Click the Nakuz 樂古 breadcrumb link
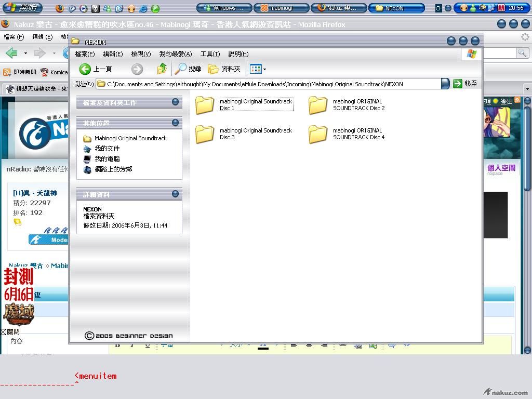 pyautogui.click(x=26, y=265)
